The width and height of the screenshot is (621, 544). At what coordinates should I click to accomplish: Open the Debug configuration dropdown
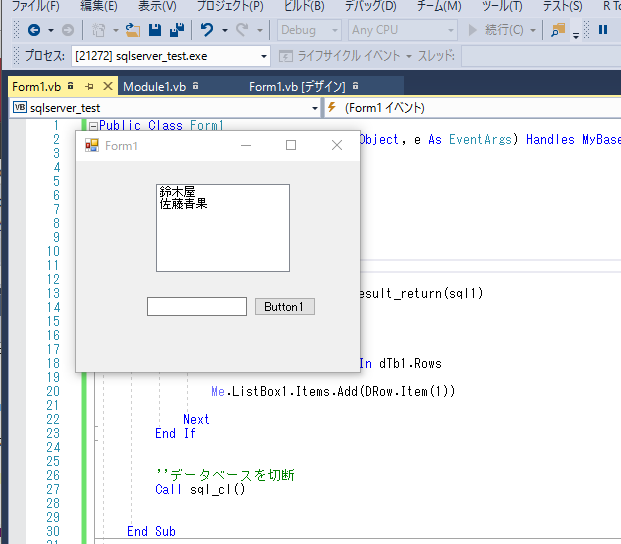(x=311, y=30)
